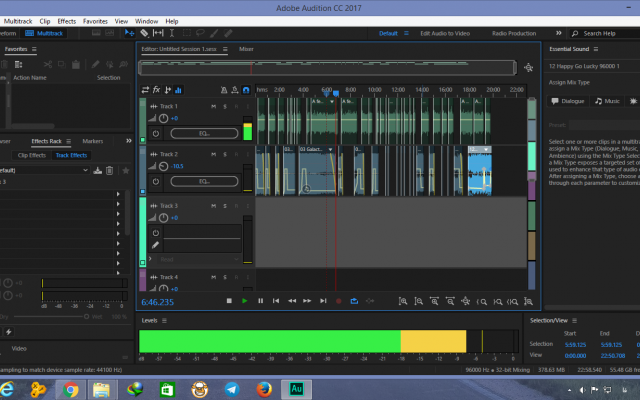Solo Track 4
The height and width of the screenshot is (400, 640).
pyautogui.click(x=225, y=277)
